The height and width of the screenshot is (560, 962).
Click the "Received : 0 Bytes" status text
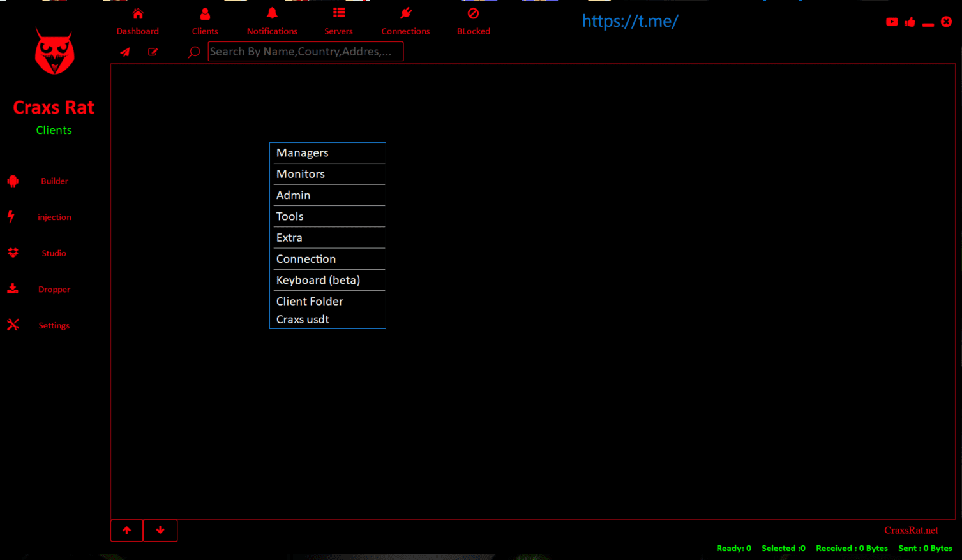pyautogui.click(x=852, y=549)
